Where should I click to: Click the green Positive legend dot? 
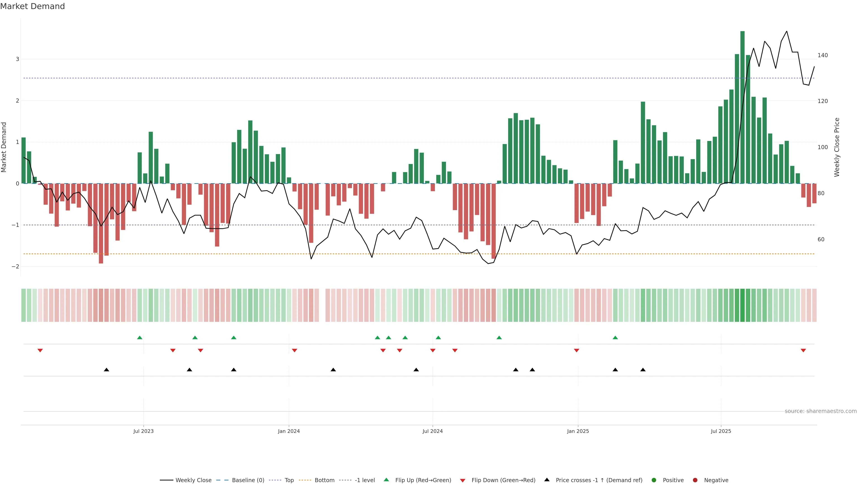coord(654,480)
